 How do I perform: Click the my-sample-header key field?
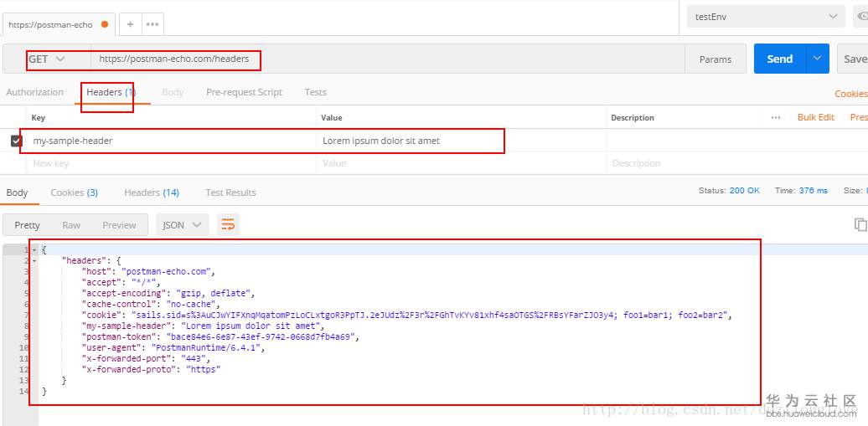click(x=172, y=141)
